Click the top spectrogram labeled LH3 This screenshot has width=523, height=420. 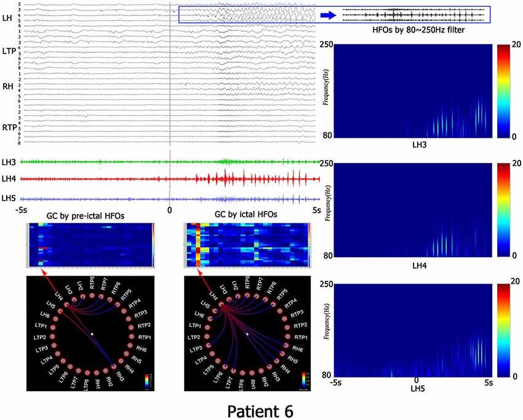pyautogui.click(x=412, y=91)
